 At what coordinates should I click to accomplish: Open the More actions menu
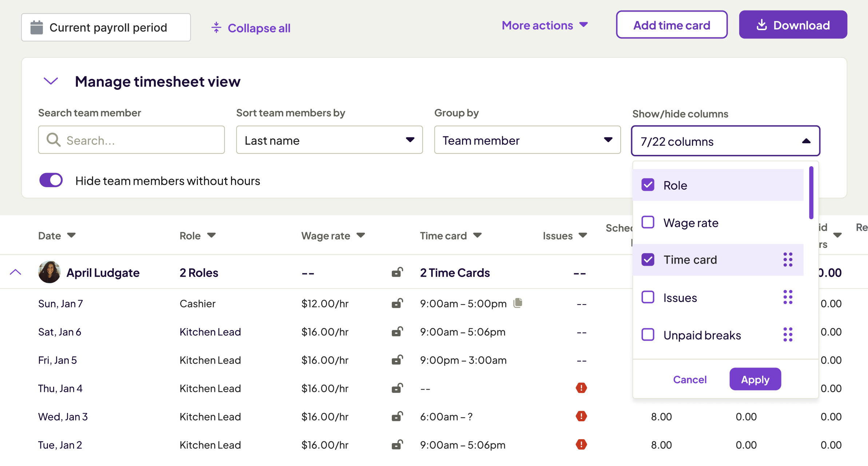click(x=545, y=25)
